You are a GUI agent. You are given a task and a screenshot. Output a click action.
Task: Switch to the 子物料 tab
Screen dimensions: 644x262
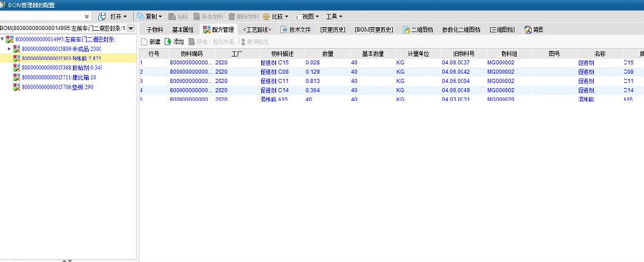(x=155, y=29)
